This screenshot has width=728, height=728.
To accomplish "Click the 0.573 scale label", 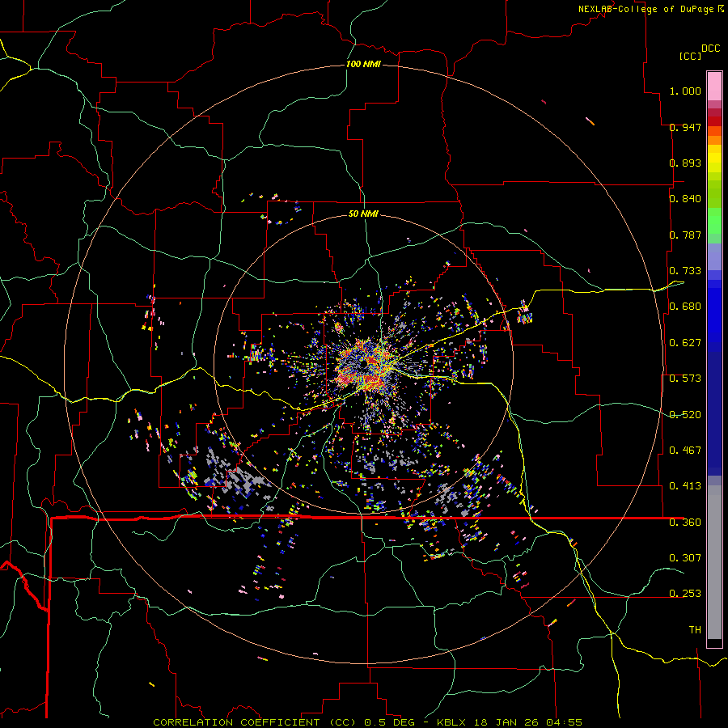I will pyautogui.click(x=685, y=379).
